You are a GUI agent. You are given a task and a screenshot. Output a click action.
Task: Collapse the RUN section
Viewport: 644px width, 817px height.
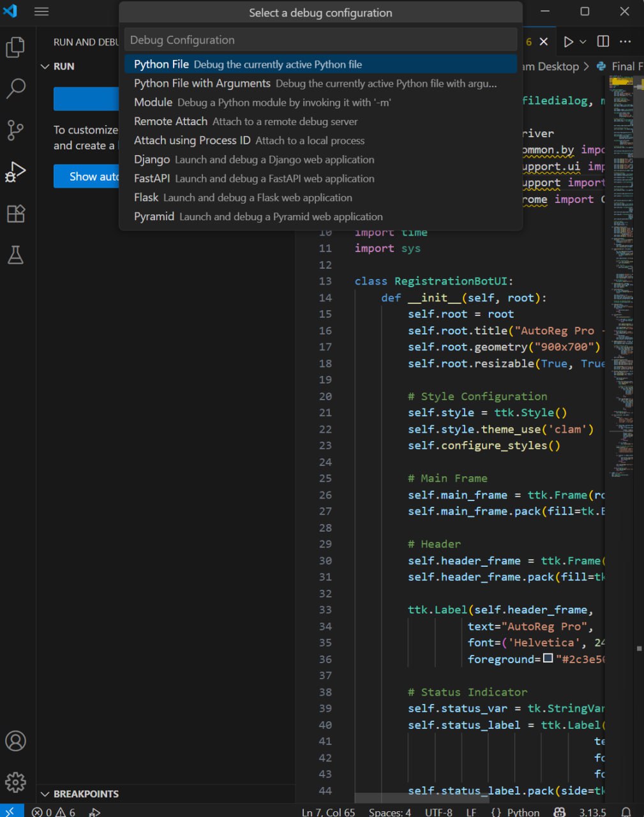point(57,66)
